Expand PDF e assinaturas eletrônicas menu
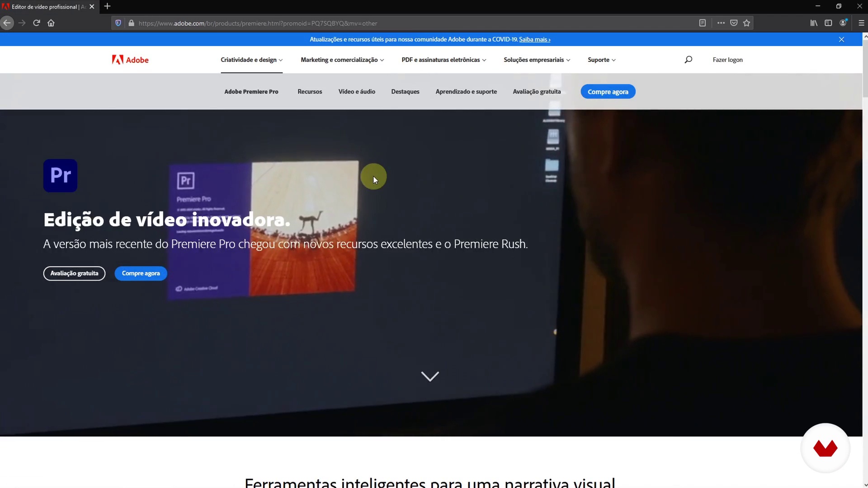Image resolution: width=868 pixels, height=488 pixels. [444, 60]
